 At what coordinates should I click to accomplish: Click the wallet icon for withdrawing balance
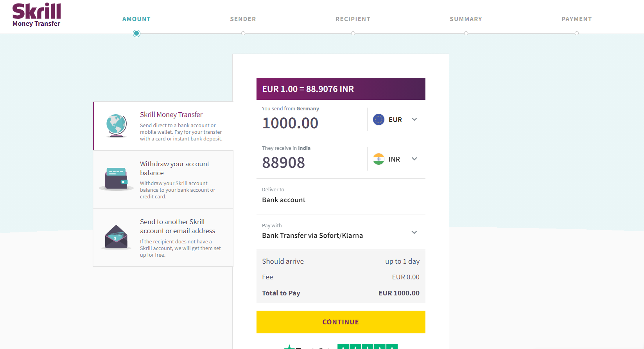[x=116, y=179]
